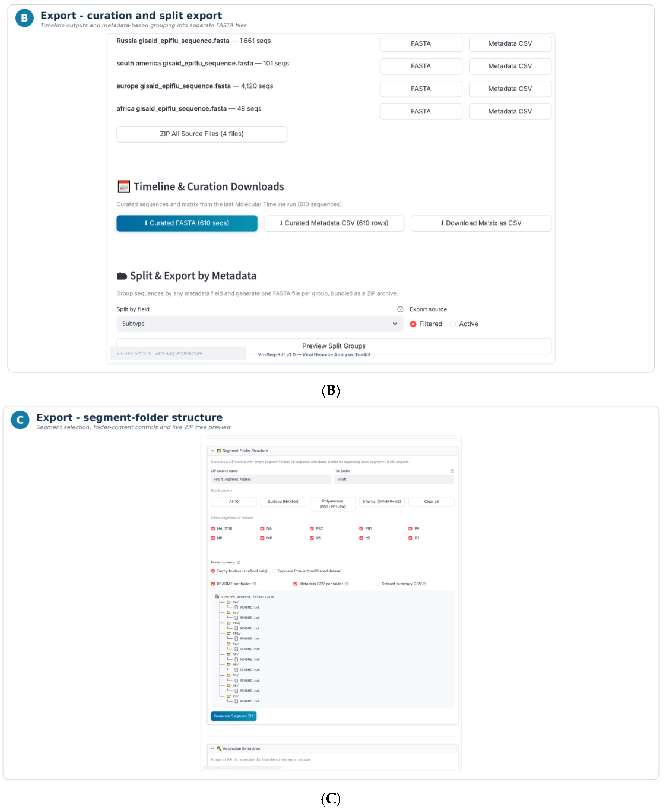Click the NS/ folder icon in ZIP tree
Image resolution: width=664 pixels, height=812 pixels.
(x=229, y=675)
